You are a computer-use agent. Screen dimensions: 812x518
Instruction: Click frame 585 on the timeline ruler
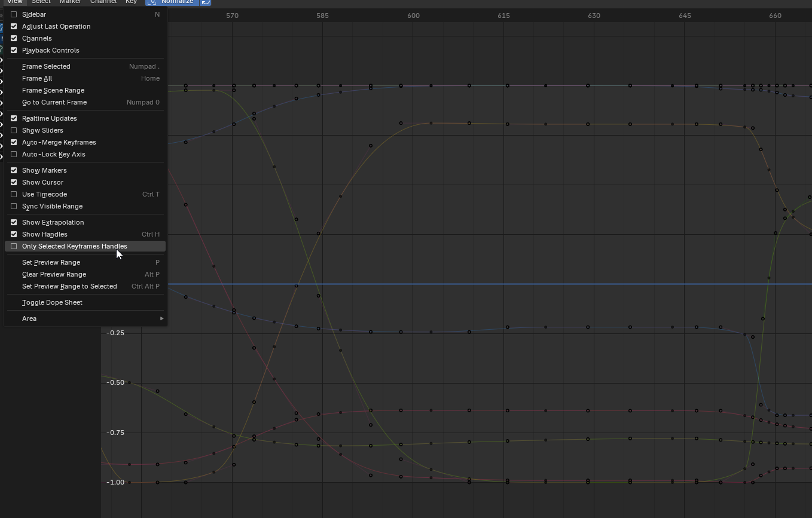[322, 16]
